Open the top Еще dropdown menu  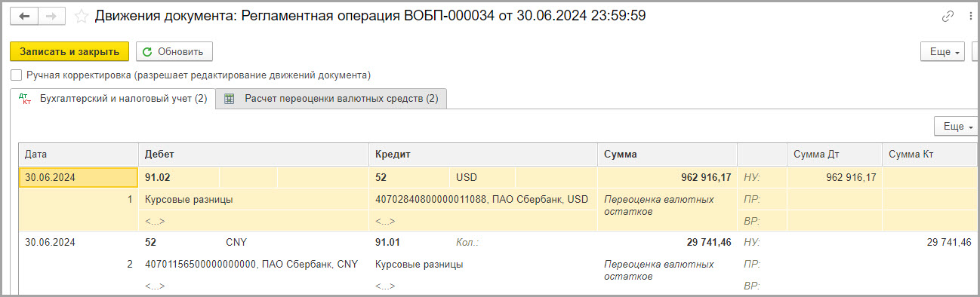coord(942,51)
